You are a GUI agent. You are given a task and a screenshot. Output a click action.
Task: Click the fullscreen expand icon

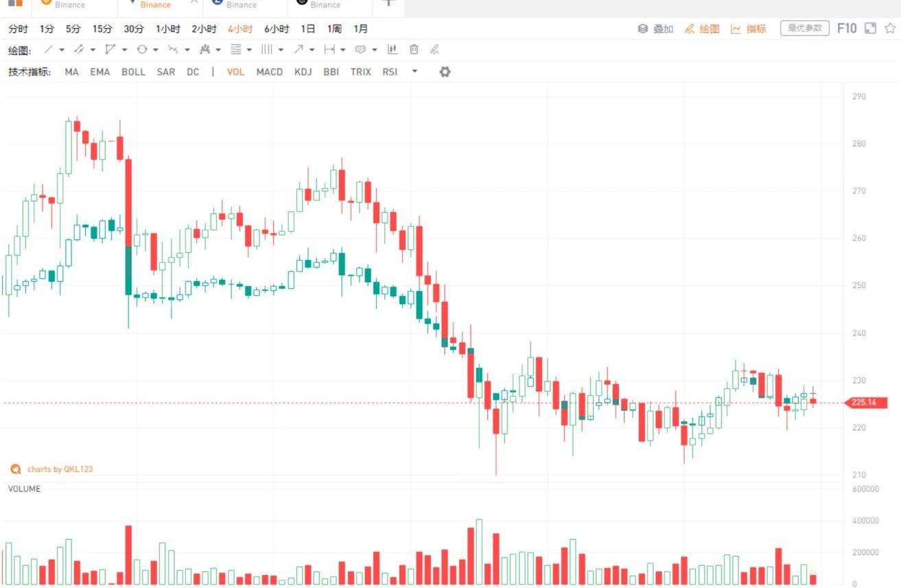point(870,28)
